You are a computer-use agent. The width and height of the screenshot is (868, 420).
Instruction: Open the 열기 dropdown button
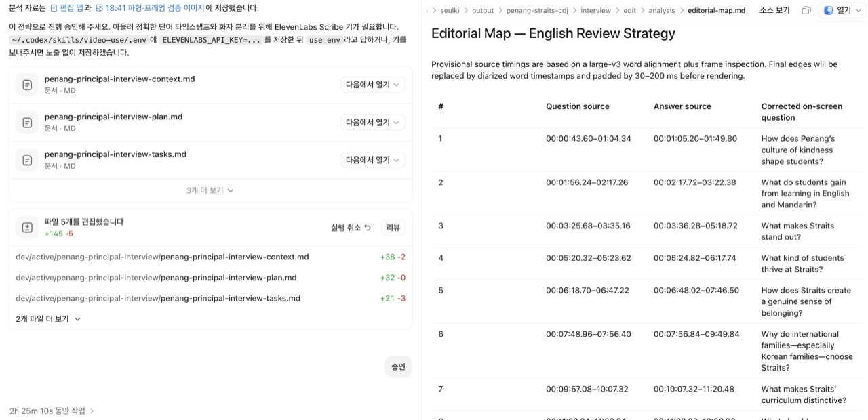coord(843,11)
